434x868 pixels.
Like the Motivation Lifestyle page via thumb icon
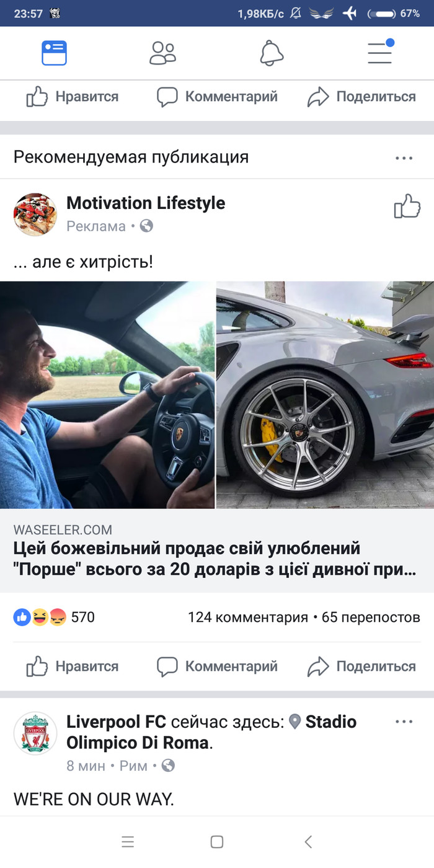407,206
